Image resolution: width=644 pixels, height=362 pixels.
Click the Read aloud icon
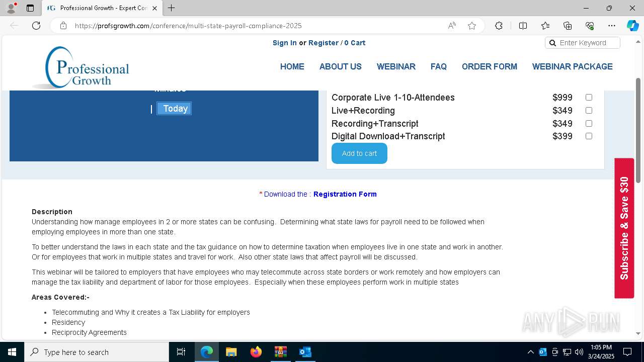tap(452, 26)
